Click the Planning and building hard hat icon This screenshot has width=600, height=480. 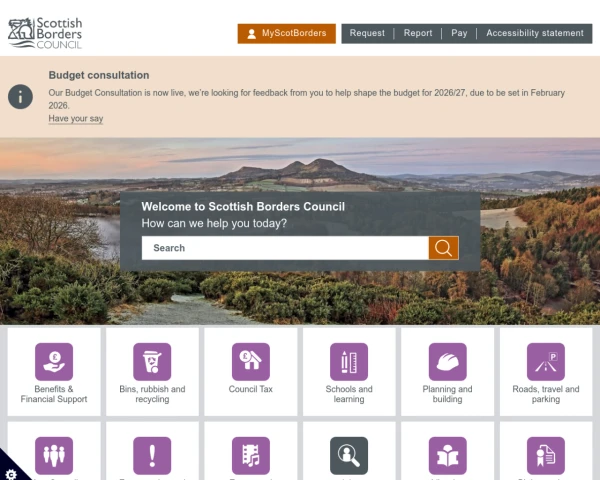coord(447,361)
